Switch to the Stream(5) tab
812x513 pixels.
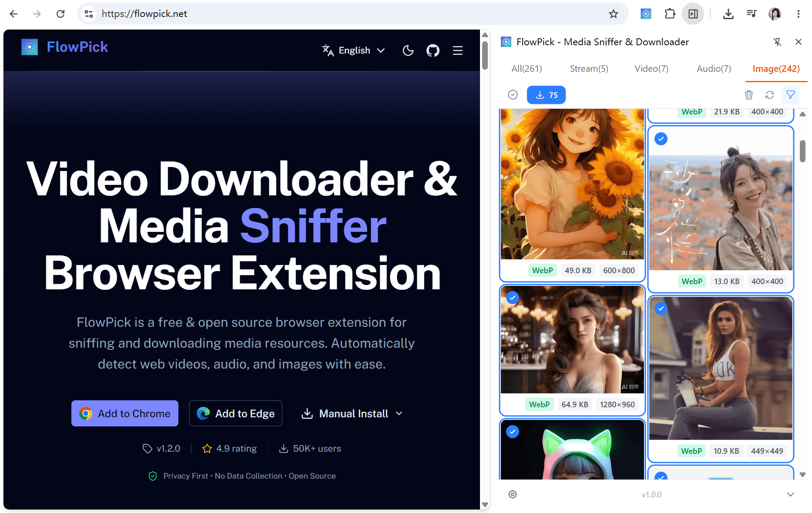tap(589, 69)
